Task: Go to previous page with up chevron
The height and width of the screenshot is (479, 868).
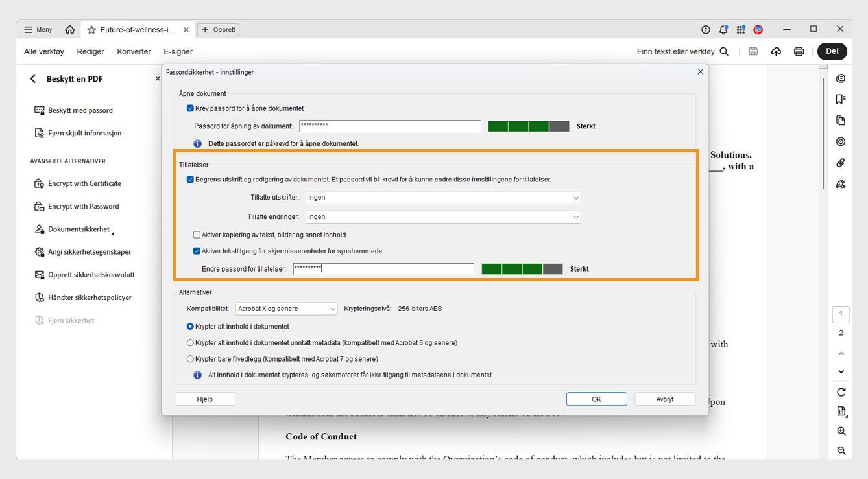Action: (x=841, y=353)
